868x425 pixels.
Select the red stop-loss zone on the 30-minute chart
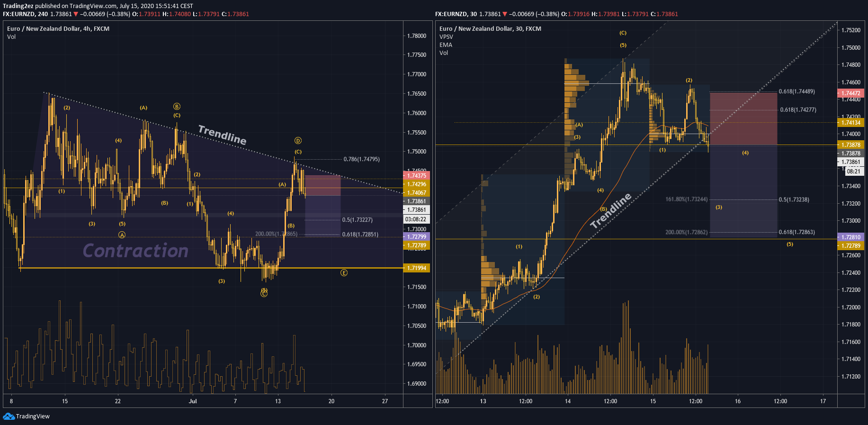point(743,119)
